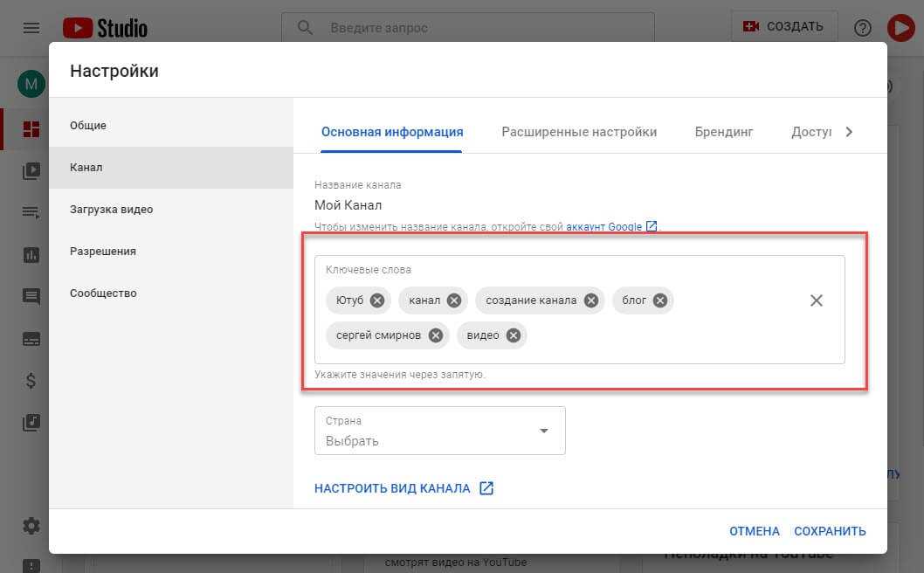Click the green M channel avatar
This screenshot has width=924, height=573.
pos(31,84)
